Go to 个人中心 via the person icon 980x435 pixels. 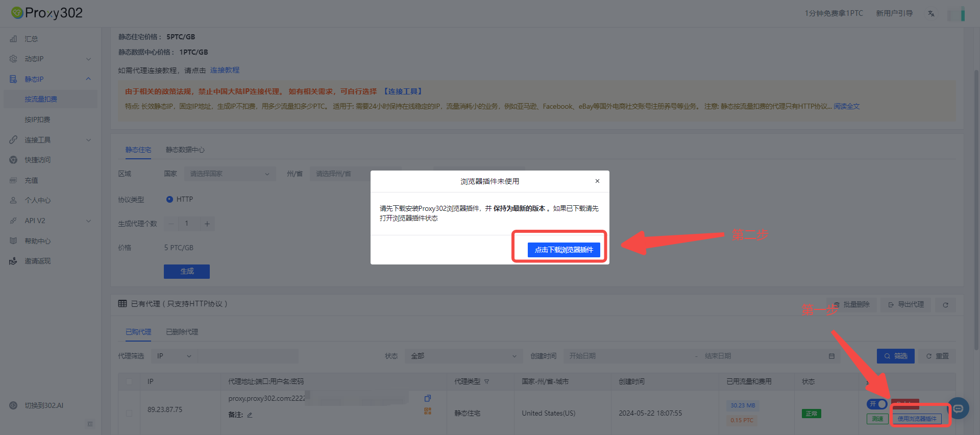(13, 200)
